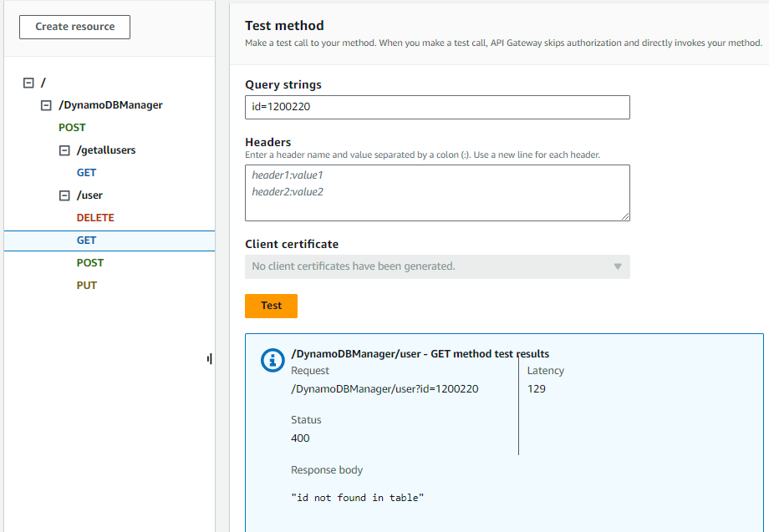Viewport: 769px width, 532px height.
Task: Collapse the /getallusers resource node
Action: (64, 150)
